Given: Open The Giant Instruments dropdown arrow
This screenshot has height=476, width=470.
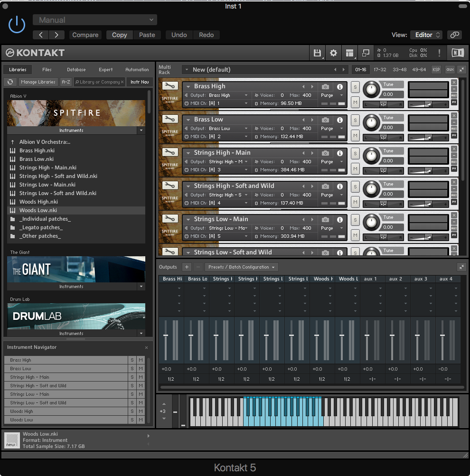Looking at the screenshot, I should [141, 286].
